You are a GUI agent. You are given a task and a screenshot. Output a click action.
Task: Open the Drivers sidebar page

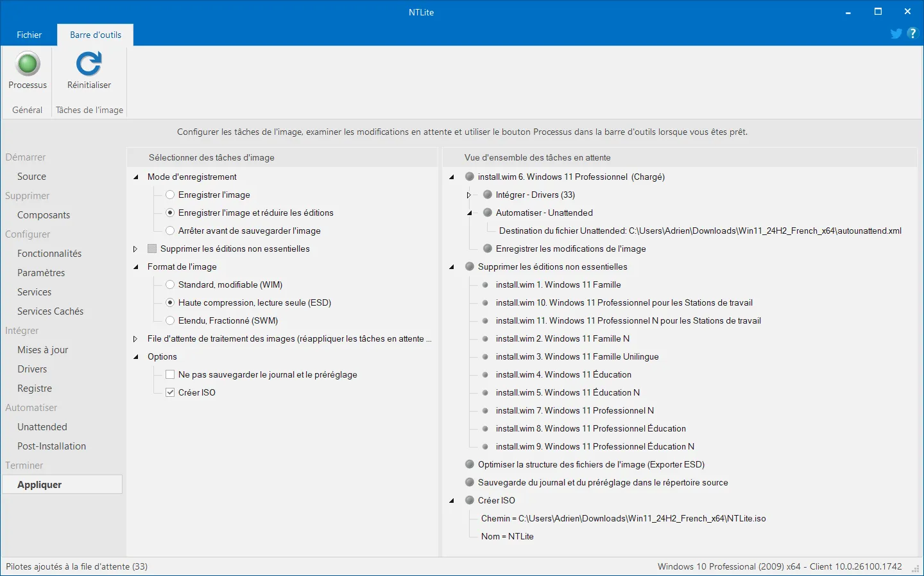click(32, 369)
